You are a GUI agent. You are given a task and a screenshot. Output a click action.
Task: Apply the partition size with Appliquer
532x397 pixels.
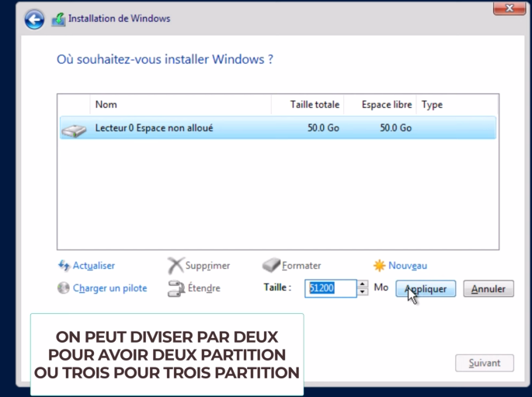426,289
